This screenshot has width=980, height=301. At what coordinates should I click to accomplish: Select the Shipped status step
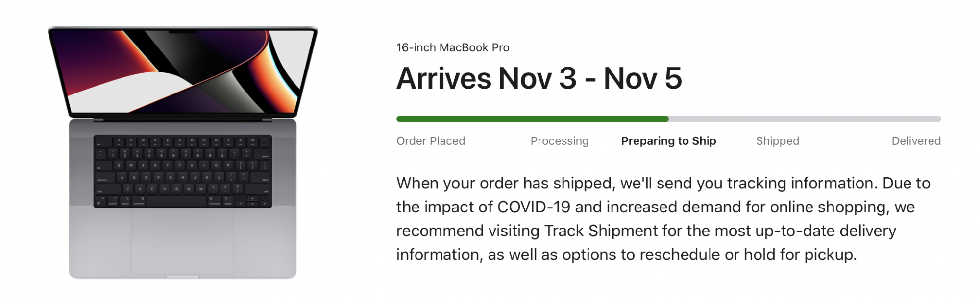click(x=778, y=141)
